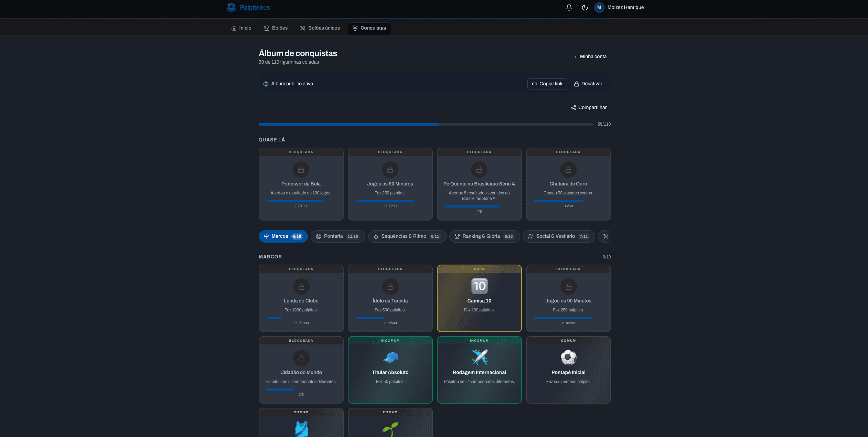Screen dimensions: 868x437
Task: Click the lock icon on Cidadão do Mundo
Action: click(301, 358)
